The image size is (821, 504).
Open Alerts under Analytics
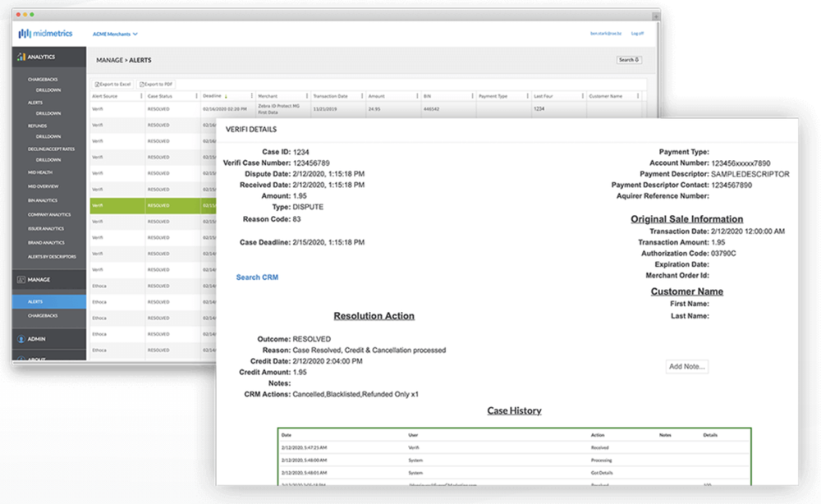pos(35,103)
